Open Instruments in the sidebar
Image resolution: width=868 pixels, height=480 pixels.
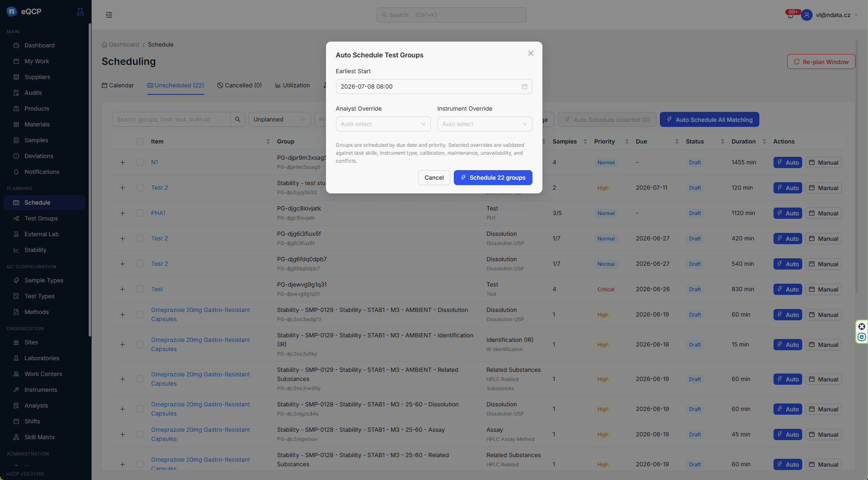pyautogui.click(x=41, y=390)
